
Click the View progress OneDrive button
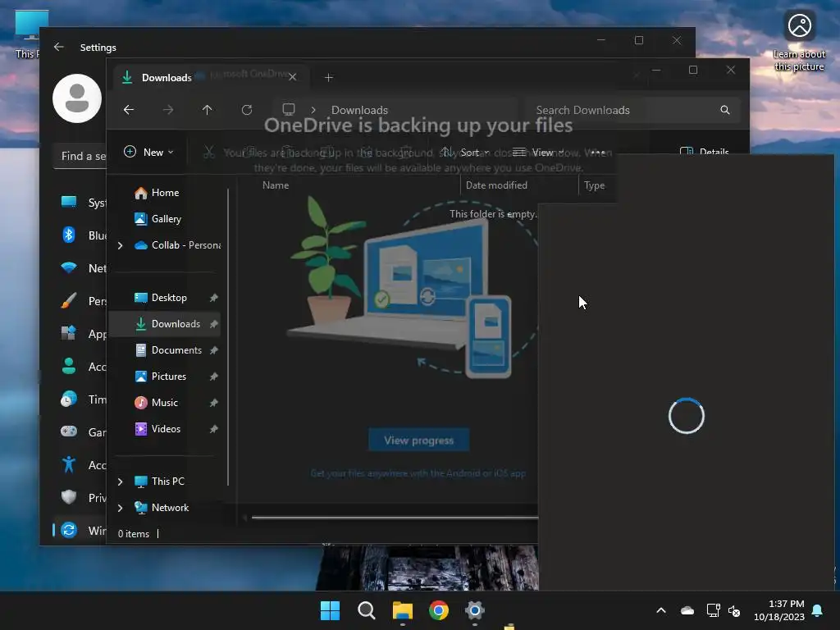pos(419,440)
